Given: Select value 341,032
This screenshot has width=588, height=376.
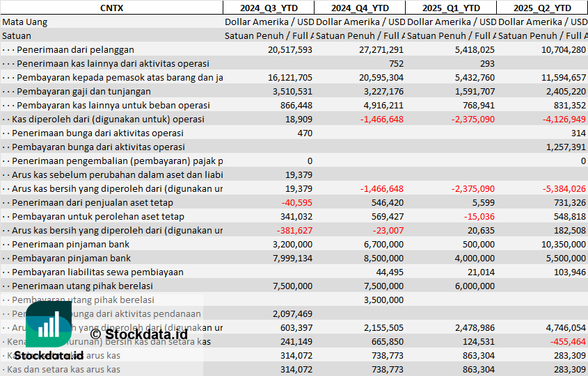Looking at the screenshot, I should point(296,216).
